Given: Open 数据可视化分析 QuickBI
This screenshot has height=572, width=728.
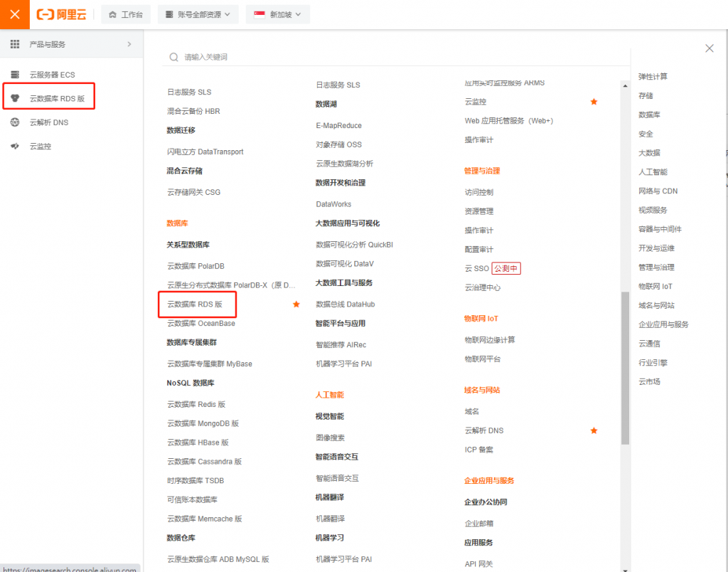Looking at the screenshot, I should click(x=354, y=245).
